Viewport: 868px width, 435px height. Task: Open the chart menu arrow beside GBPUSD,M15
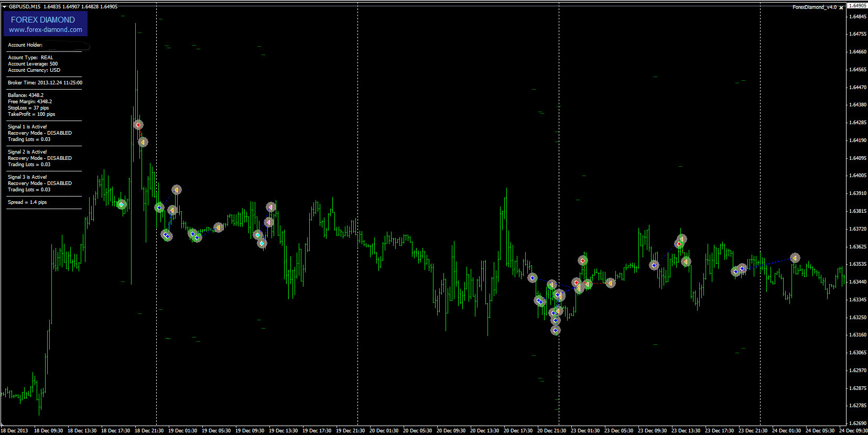coord(4,7)
